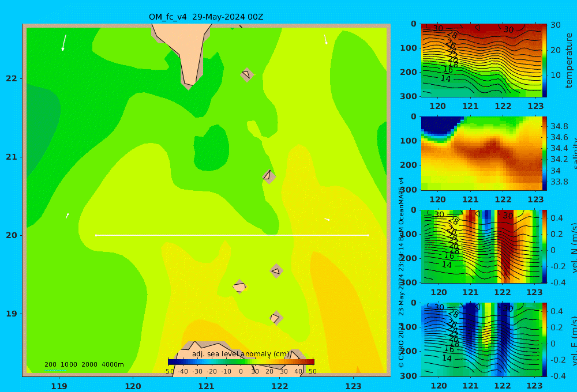Click the low-salinity blue patch in salinity panel
The height and width of the screenshot is (392, 577).
(441, 127)
